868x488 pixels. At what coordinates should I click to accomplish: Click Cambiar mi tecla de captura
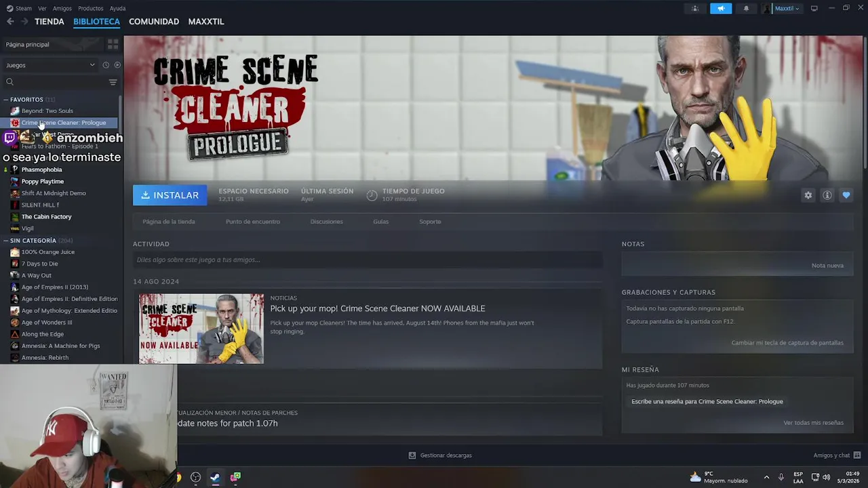[x=787, y=343]
